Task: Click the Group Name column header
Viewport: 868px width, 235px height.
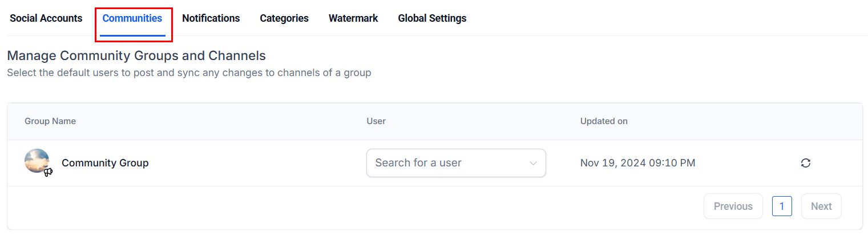Action: click(50, 121)
